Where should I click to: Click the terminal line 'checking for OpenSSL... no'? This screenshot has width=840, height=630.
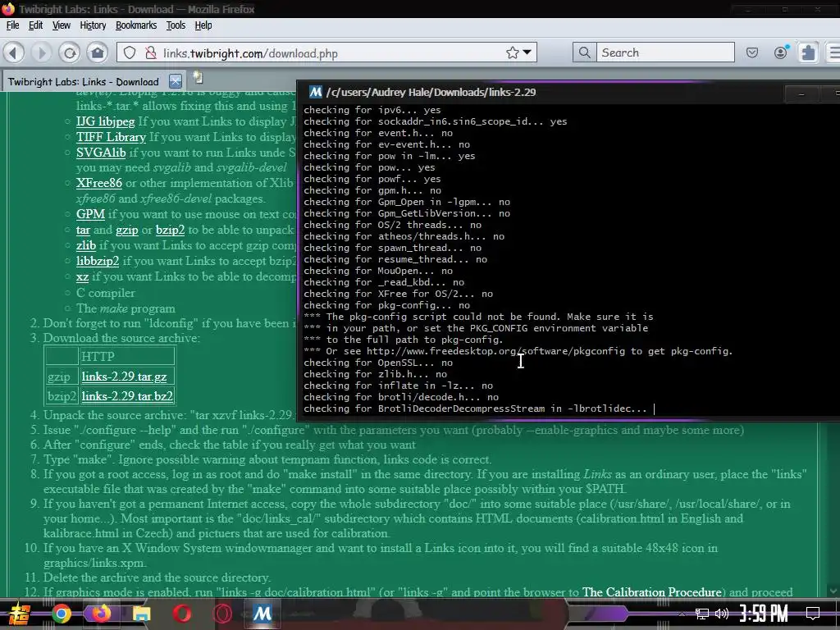[x=378, y=363]
